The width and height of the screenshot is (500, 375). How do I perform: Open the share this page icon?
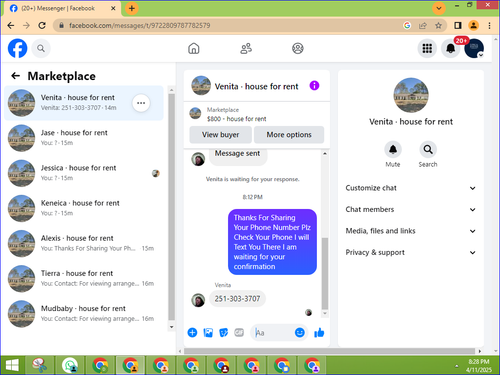click(423, 25)
